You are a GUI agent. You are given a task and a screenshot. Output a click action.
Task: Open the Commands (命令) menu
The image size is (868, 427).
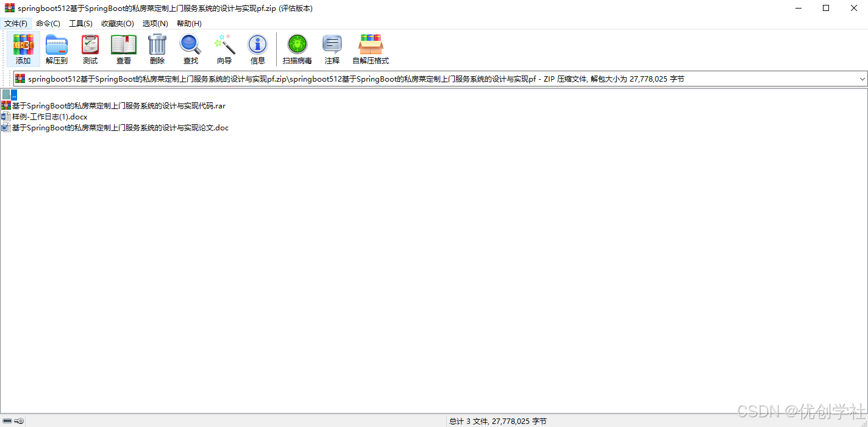(x=48, y=23)
